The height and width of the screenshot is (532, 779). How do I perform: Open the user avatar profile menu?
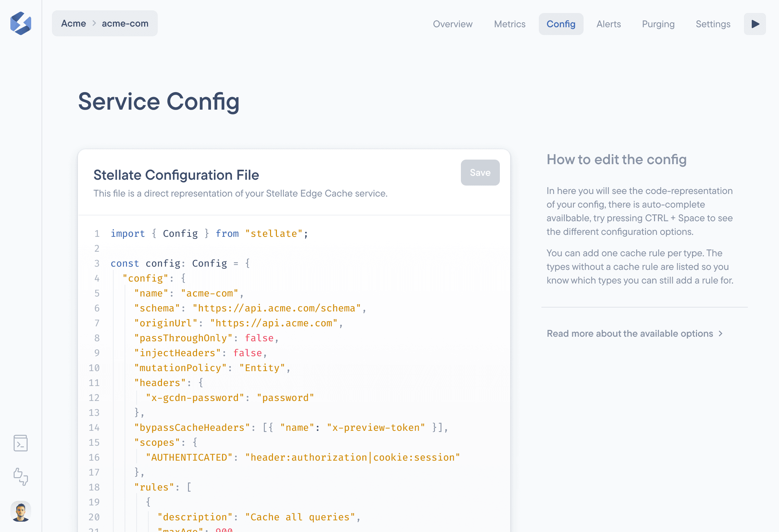click(21, 511)
